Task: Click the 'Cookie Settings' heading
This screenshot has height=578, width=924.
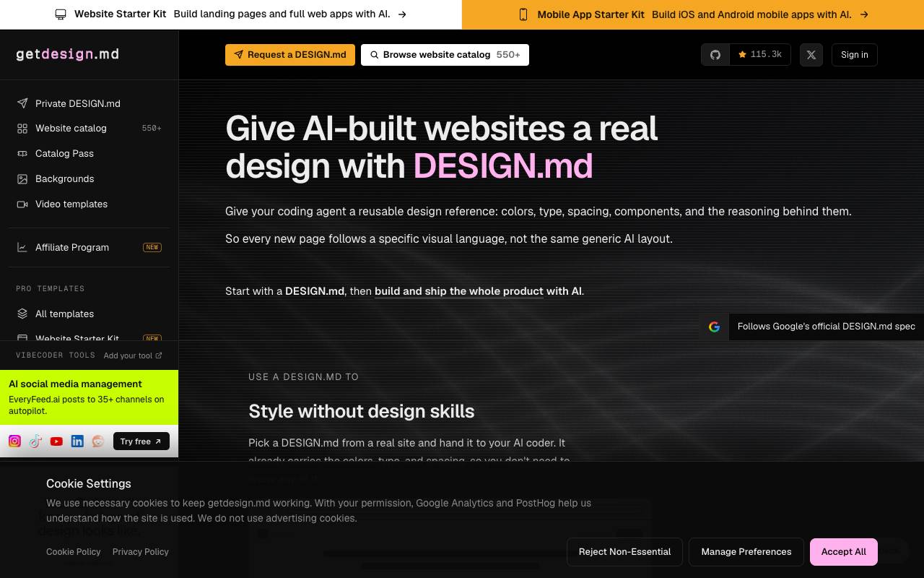Action: [89, 484]
